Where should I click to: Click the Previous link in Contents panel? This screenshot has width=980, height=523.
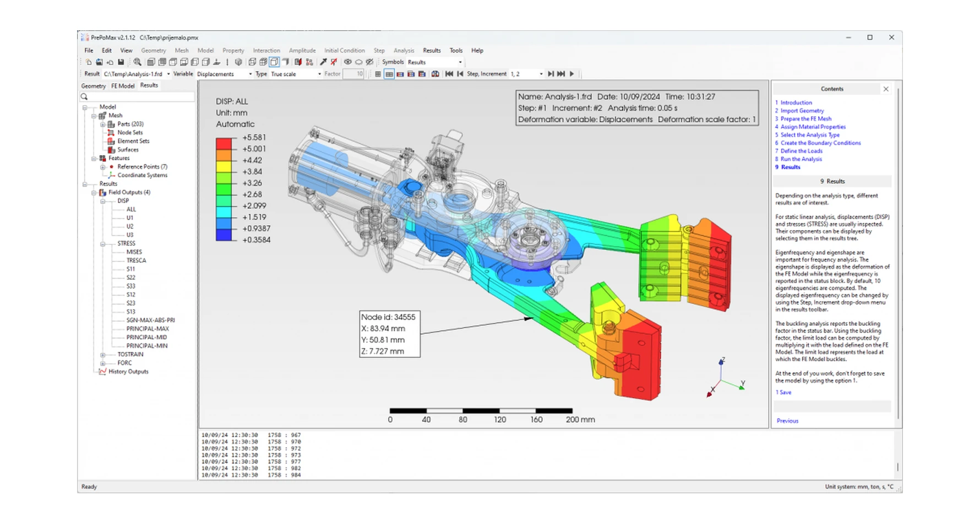(787, 421)
